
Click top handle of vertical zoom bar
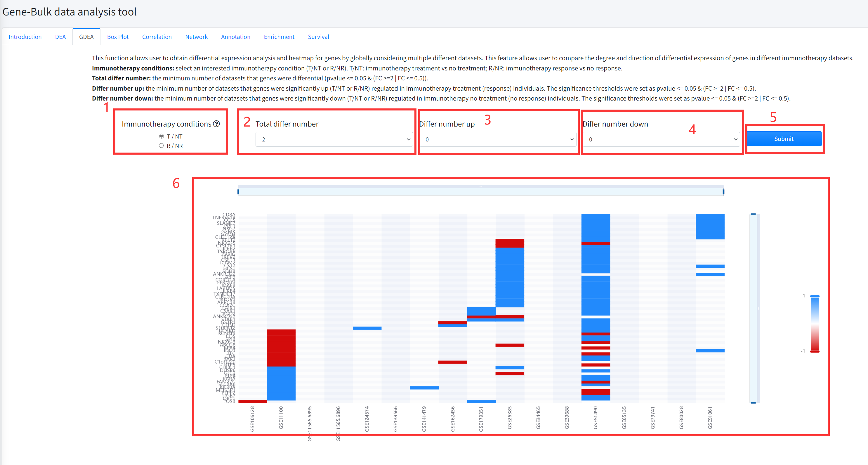point(754,214)
